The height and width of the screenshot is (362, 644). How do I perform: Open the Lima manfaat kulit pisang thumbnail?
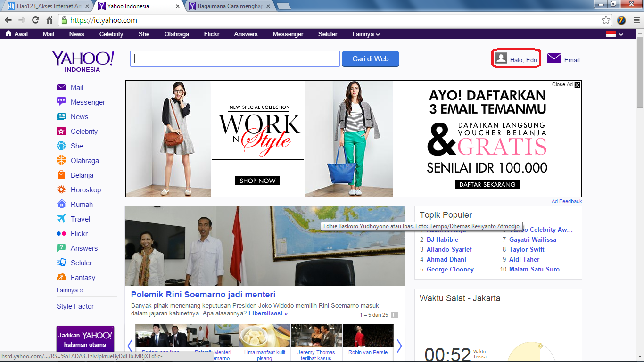(264, 343)
